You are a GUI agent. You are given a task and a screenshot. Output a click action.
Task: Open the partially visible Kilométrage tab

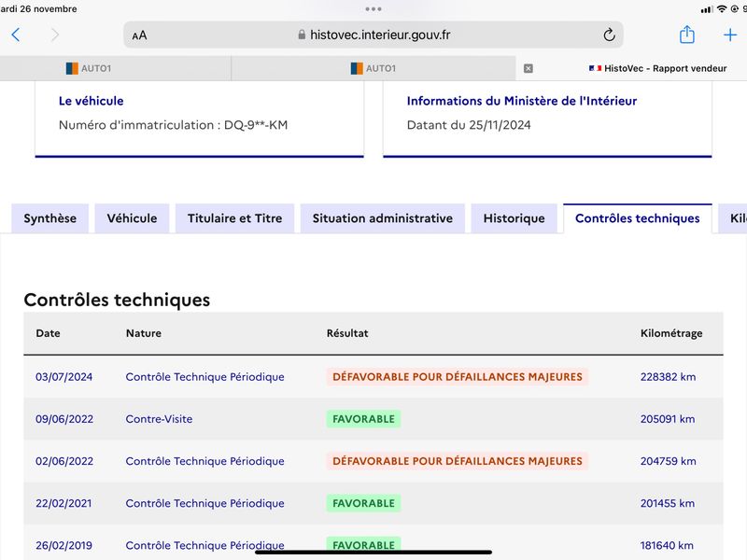(x=733, y=218)
